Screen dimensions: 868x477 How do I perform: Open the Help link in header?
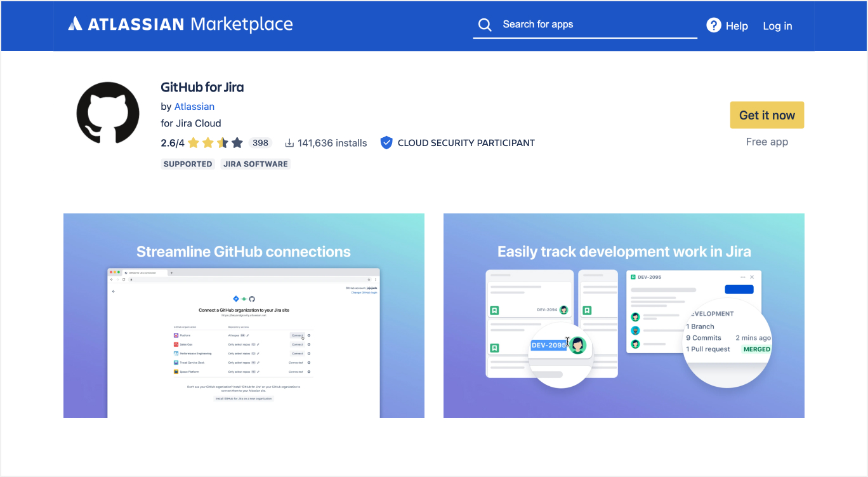point(737,26)
